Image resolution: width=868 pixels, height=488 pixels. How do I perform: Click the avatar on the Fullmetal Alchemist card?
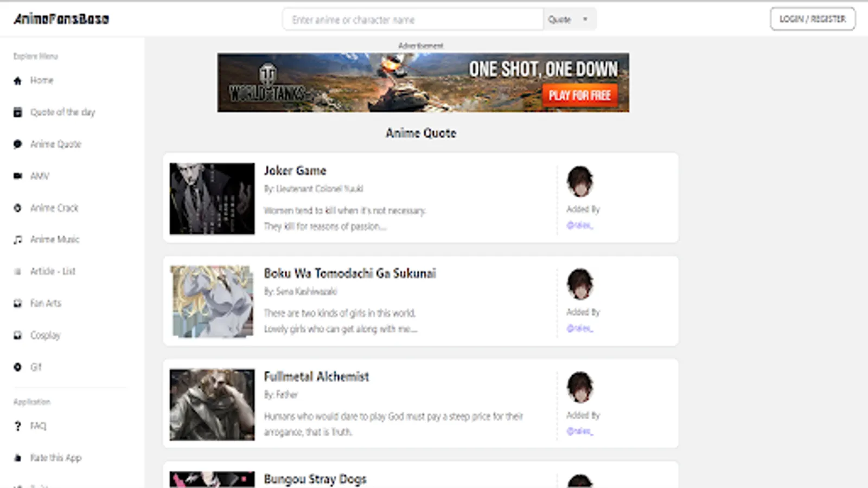point(579,387)
